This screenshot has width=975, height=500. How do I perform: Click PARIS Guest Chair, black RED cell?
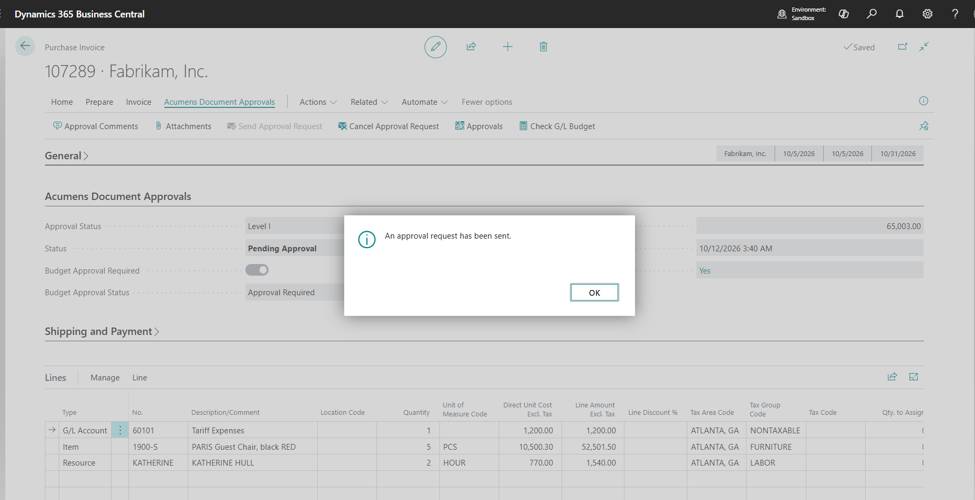tap(252, 447)
